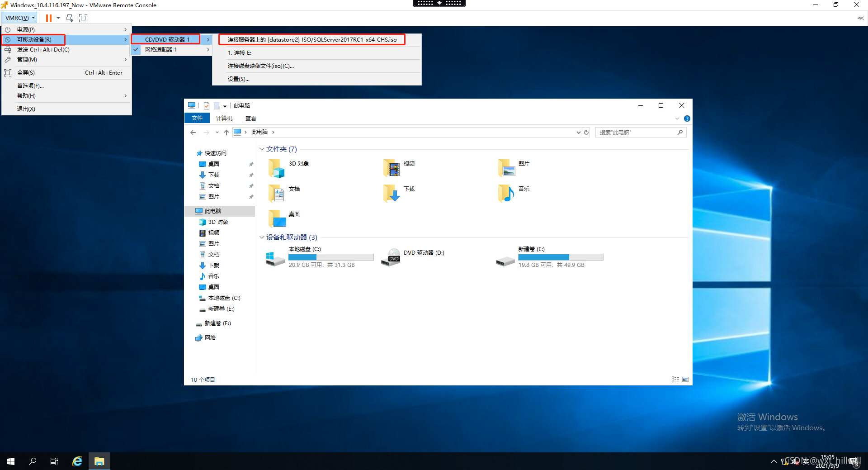
Task: Open the quick access toolbar customize dropdown
Action: tap(225, 106)
